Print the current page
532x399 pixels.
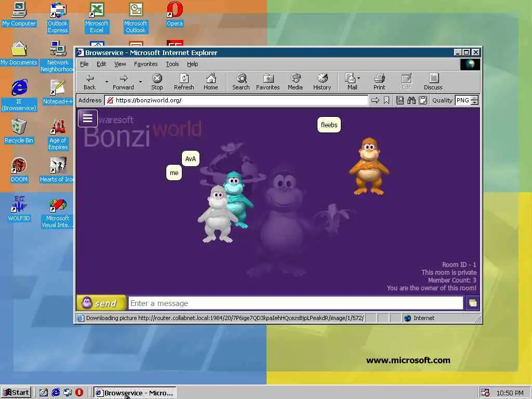click(x=379, y=82)
